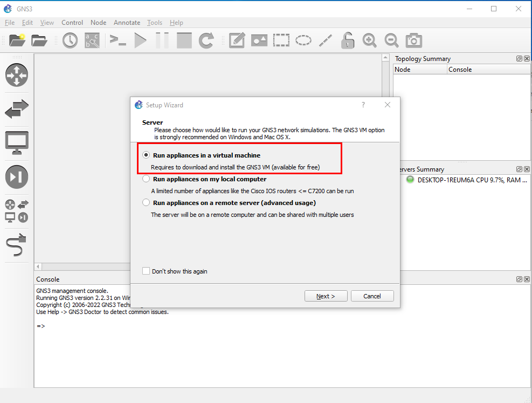This screenshot has height=403, width=532.
Task: Click the workspace scroll left arrow
Action: point(38,267)
